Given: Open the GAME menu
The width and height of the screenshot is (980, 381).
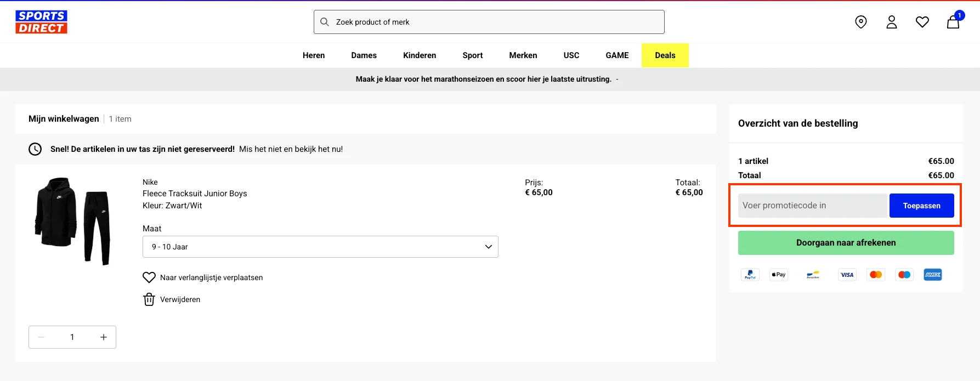Looking at the screenshot, I should [x=618, y=55].
